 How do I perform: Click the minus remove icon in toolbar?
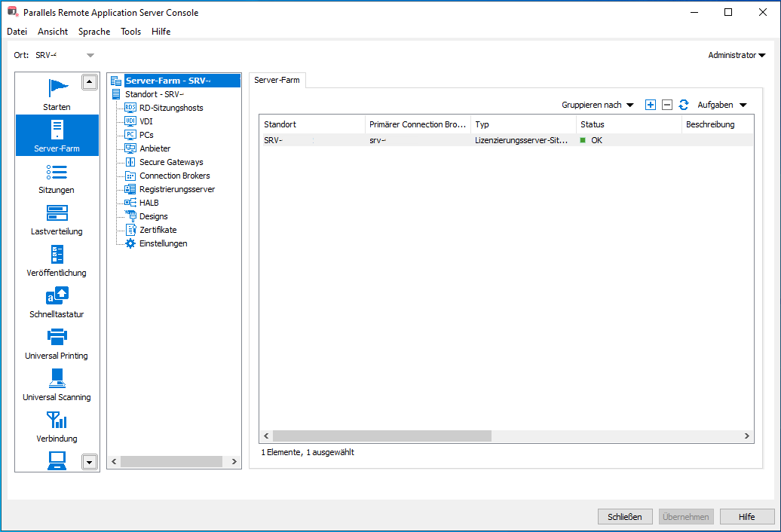tap(667, 105)
